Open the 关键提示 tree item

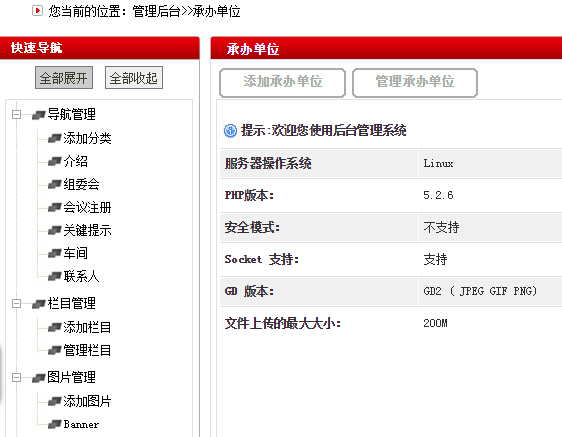click(x=87, y=230)
